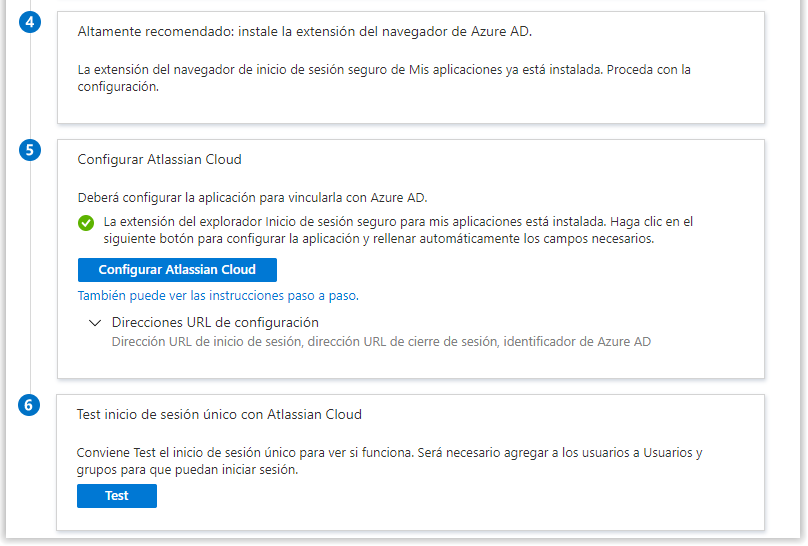This screenshot has height=546, width=808.
Task: Click the blue Test button
Action: coord(117,496)
